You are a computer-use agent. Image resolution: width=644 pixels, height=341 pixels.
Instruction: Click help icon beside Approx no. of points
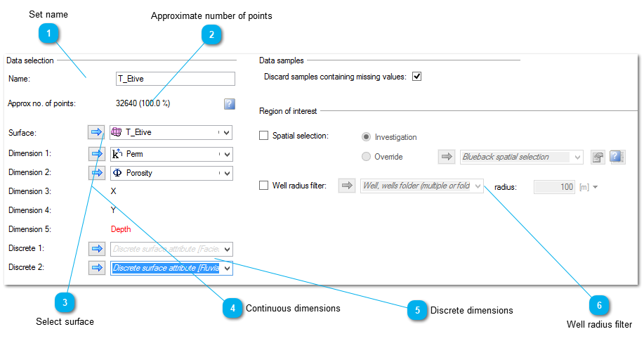[x=230, y=103]
